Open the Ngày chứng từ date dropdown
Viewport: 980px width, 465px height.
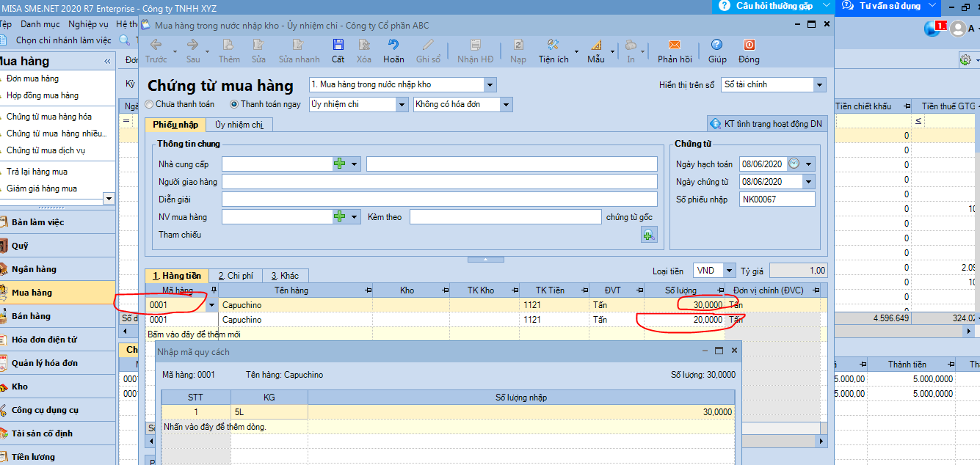pos(809,181)
